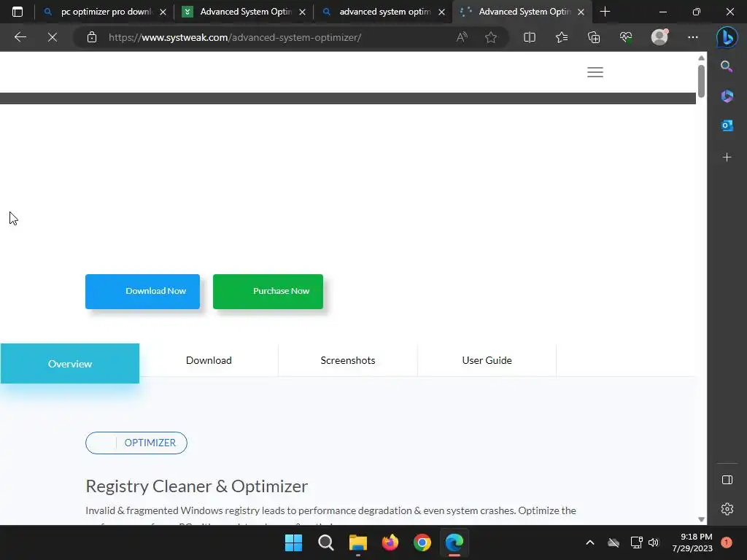Viewport: 747px width, 560px height.
Task: Close the active Advanced System Optimizer tab
Action: coord(581,12)
